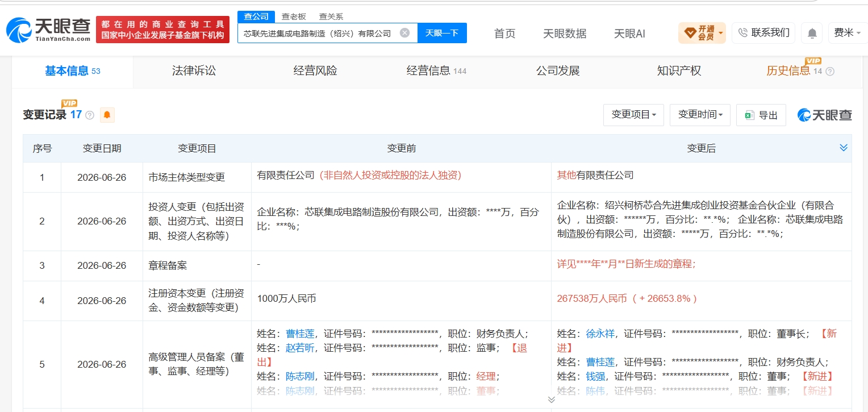The image size is (868, 412).
Task: Go to 首页 in the top navigation
Action: coord(504,34)
